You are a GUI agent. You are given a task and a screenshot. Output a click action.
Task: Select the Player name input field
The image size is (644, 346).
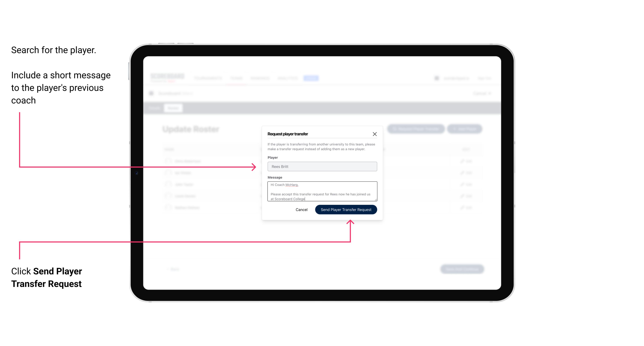coord(322,167)
